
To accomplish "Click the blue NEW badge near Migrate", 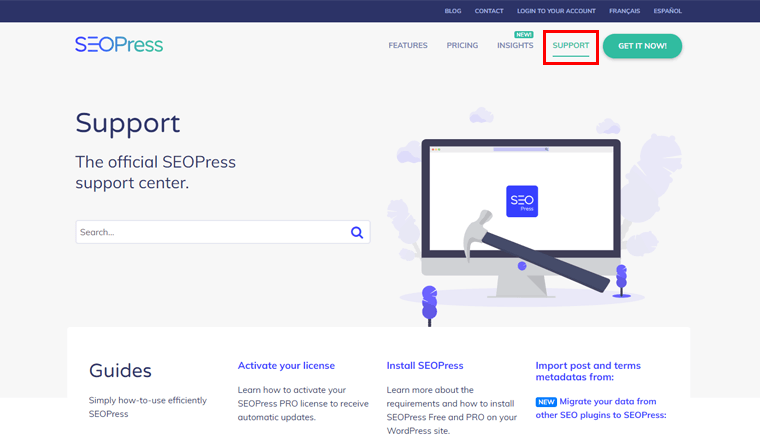I will tap(546, 402).
